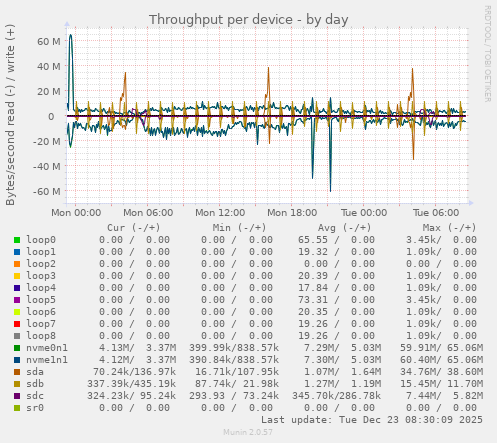Click the '40 M' y-axis label

point(49,66)
